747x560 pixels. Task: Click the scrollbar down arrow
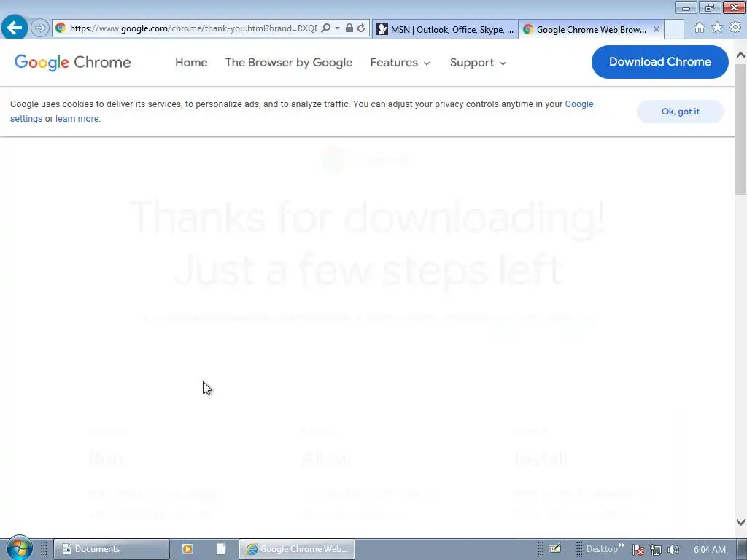(x=741, y=522)
